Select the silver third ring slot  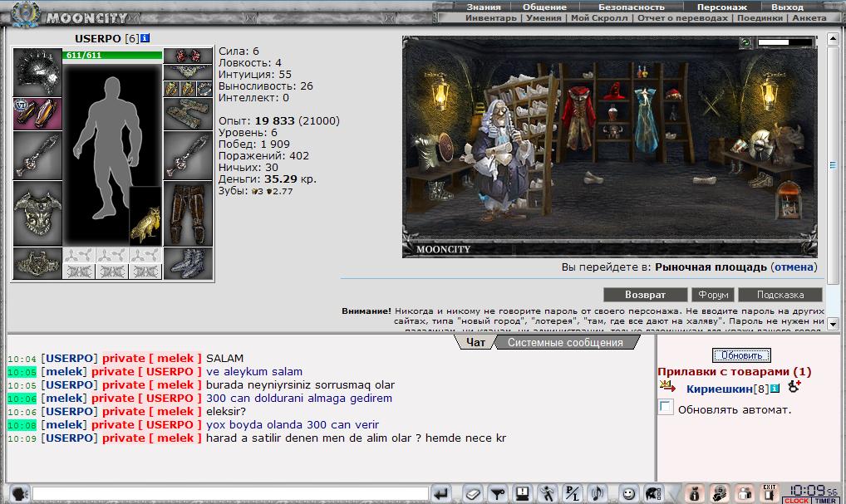[204, 88]
